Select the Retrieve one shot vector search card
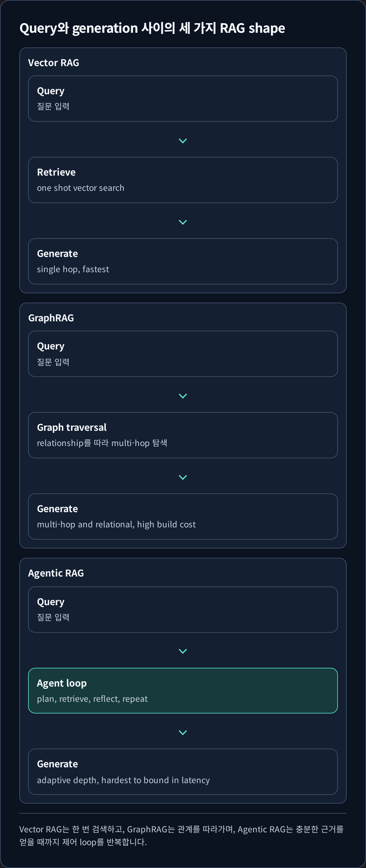Viewport: 366px width, 868px height. click(x=183, y=180)
